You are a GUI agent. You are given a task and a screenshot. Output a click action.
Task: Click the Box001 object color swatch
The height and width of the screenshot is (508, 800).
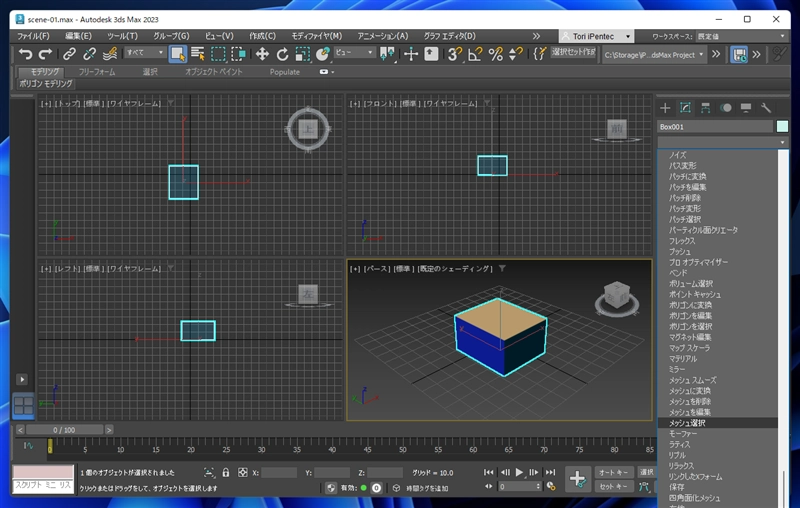pos(782,126)
